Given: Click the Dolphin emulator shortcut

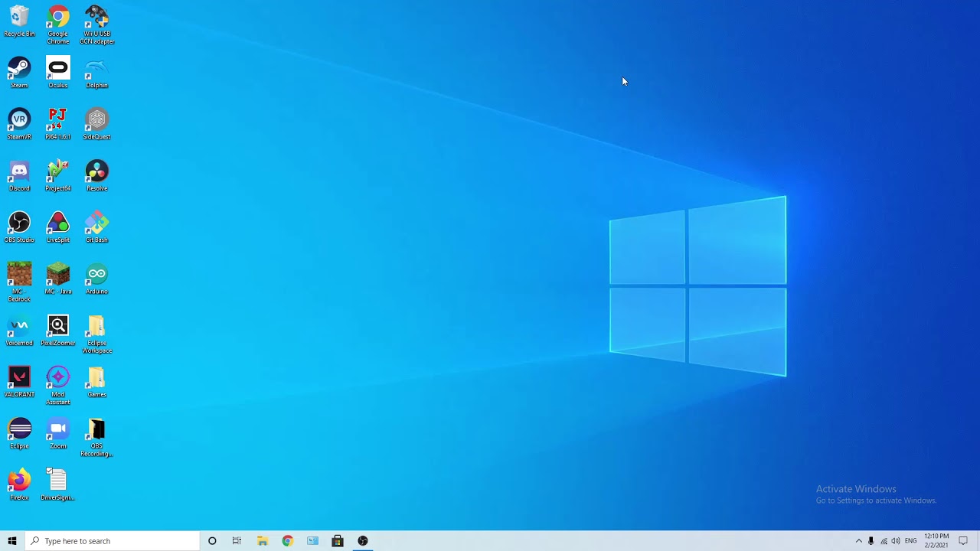Looking at the screenshot, I should pyautogui.click(x=96, y=73).
